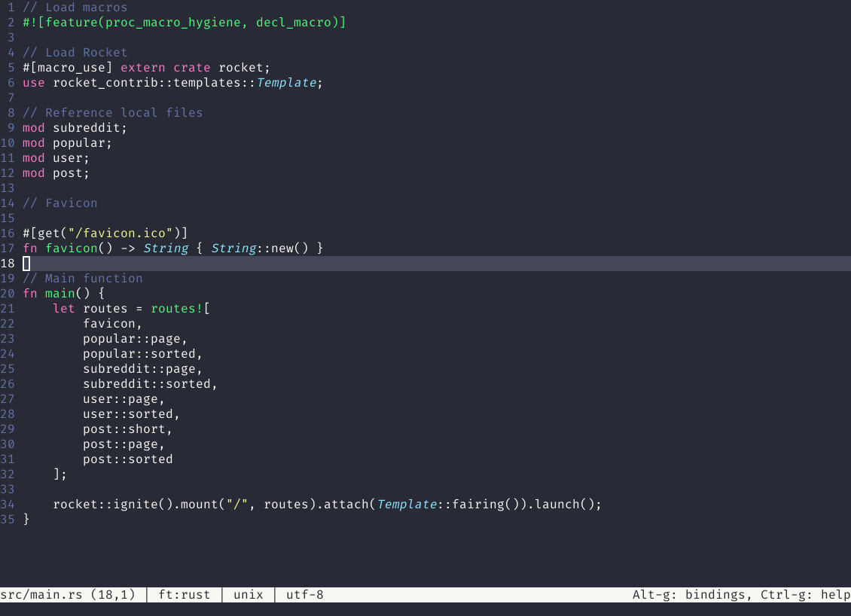The image size is (851, 616).
Task: Click the "popular::page," route entry
Action: click(x=135, y=339)
